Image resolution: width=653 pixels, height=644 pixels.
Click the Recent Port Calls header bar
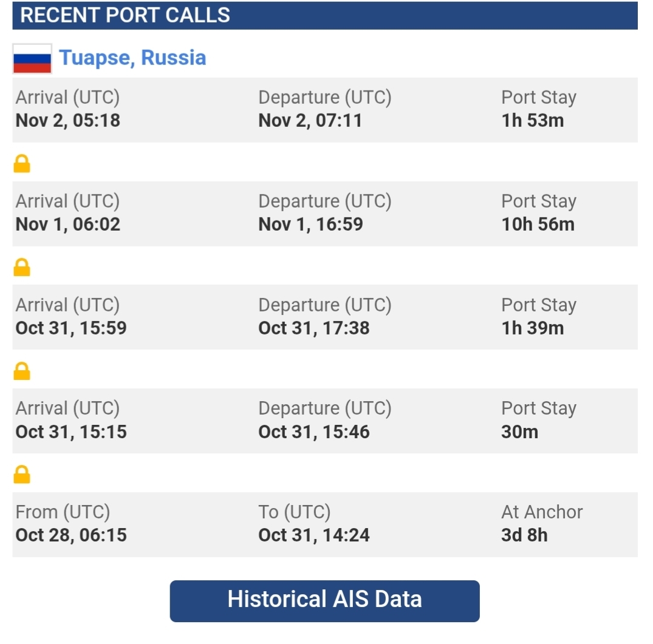(x=325, y=15)
